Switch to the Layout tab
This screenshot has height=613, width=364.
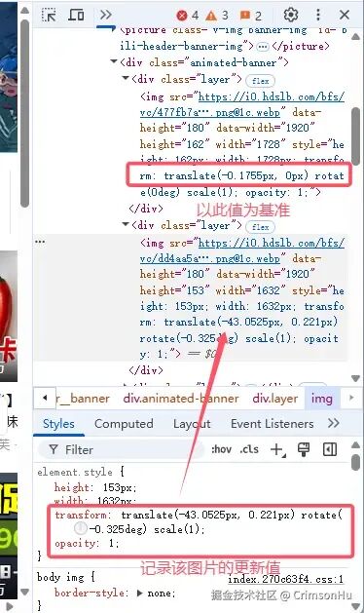192,424
